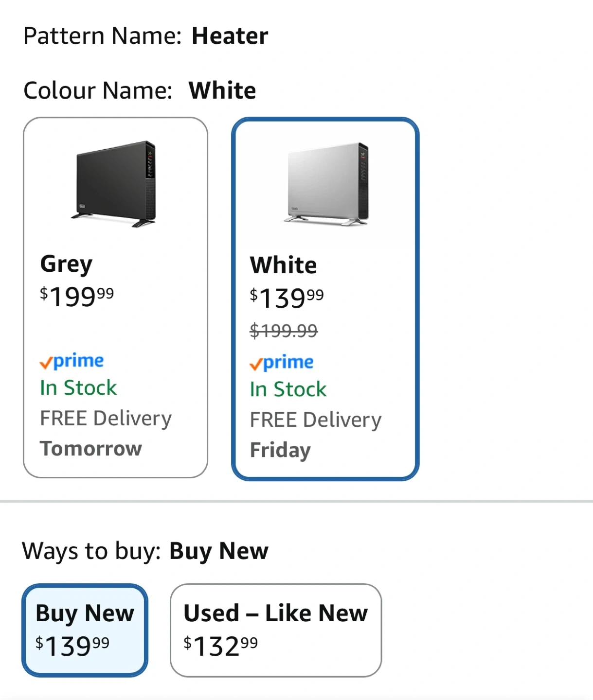
Task: Click the Heater pattern name
Action: 230,36
